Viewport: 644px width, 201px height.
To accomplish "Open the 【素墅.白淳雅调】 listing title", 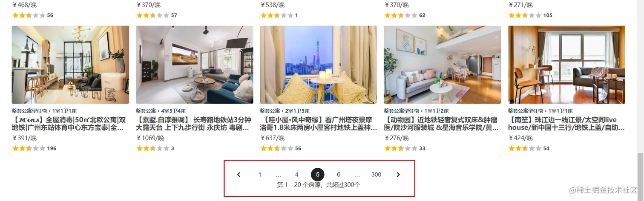I will click(194, 124).
